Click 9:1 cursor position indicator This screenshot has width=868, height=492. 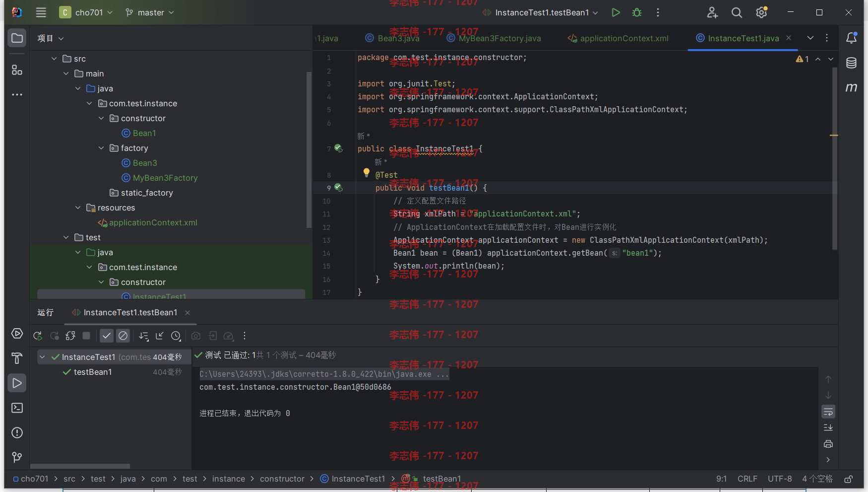[721, 479]
